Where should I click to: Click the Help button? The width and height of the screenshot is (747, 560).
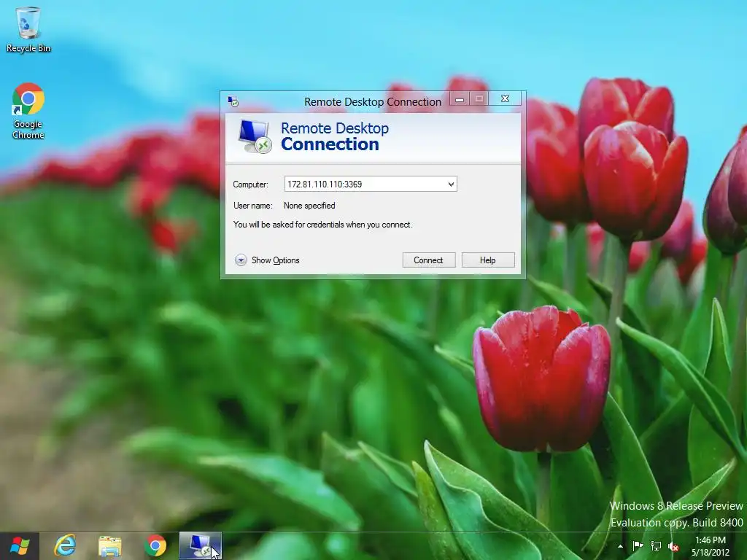[488, 260]
